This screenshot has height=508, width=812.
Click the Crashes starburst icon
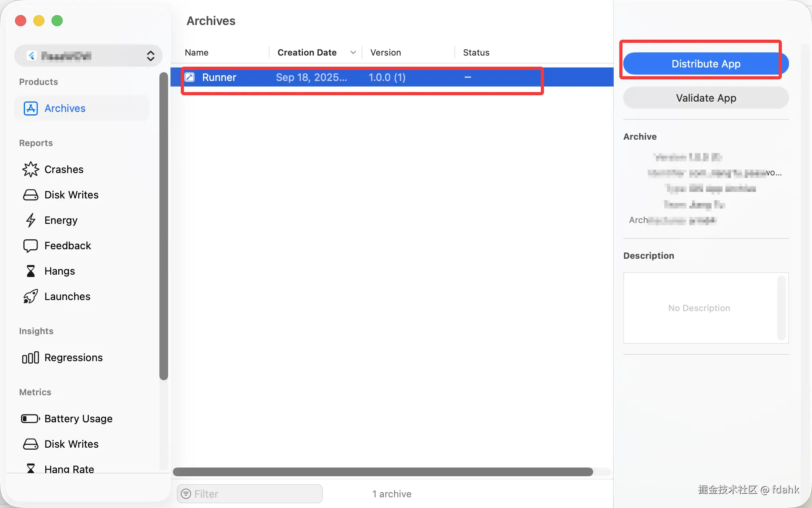coord(31,169)
